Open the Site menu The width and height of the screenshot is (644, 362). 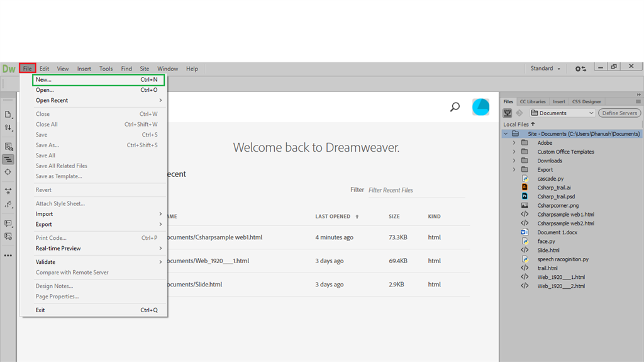pyautogui.click(x=145, y=69)
